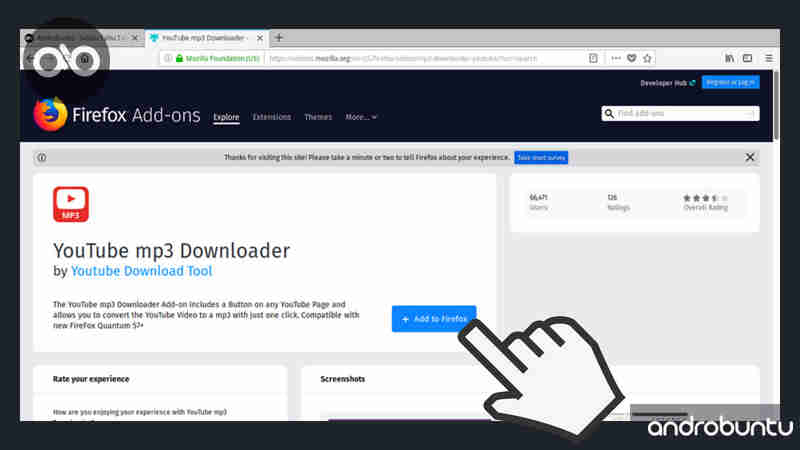Viewport: 800px width, 450px height.
Task: Open the Developer Hub link
Action: tap(668, 83)
